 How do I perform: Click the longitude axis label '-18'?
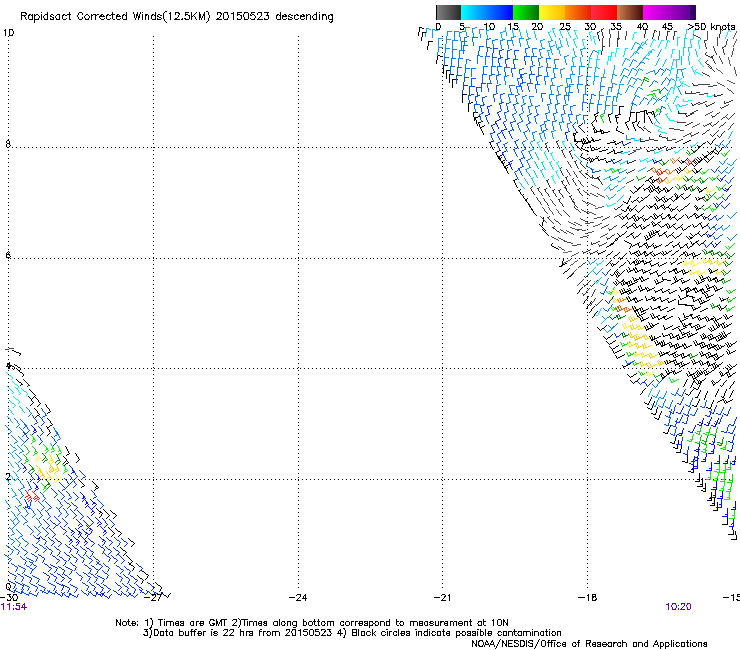pyautogui.click(x=588, y=598)
